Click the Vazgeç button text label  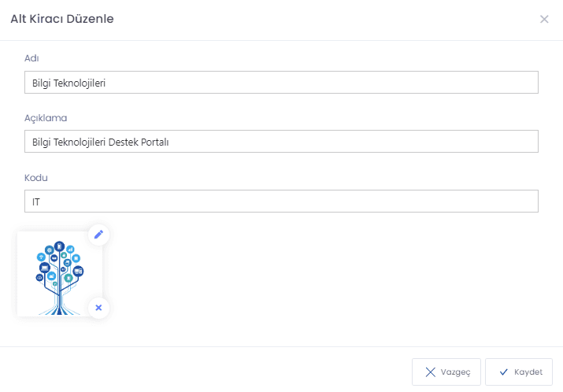(x=456, y=372)
